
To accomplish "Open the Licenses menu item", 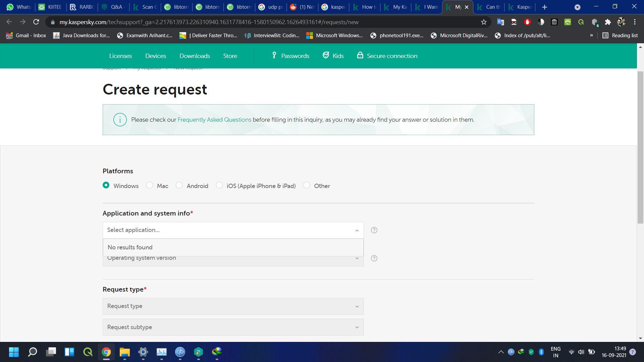I will (x=120, y=56).
